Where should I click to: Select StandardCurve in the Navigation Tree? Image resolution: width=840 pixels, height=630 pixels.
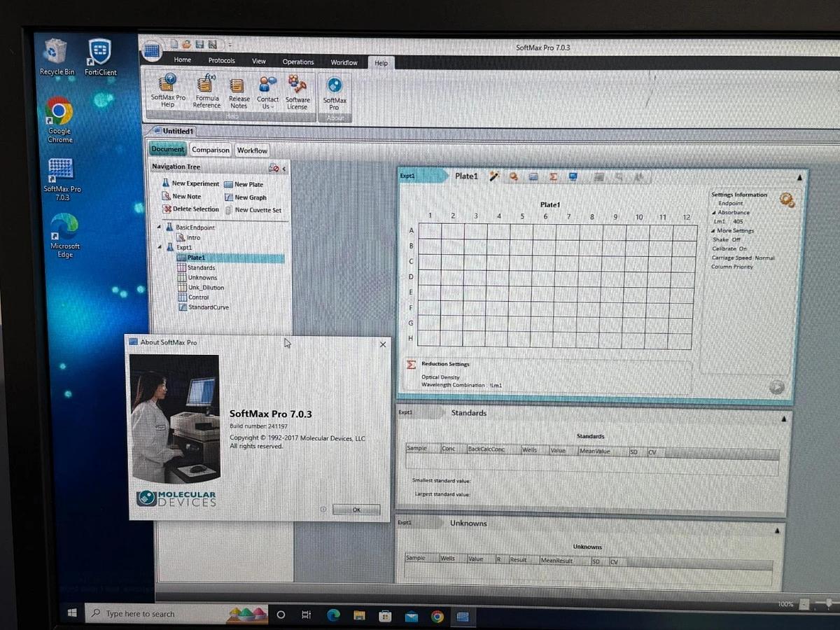click(203, 307)
